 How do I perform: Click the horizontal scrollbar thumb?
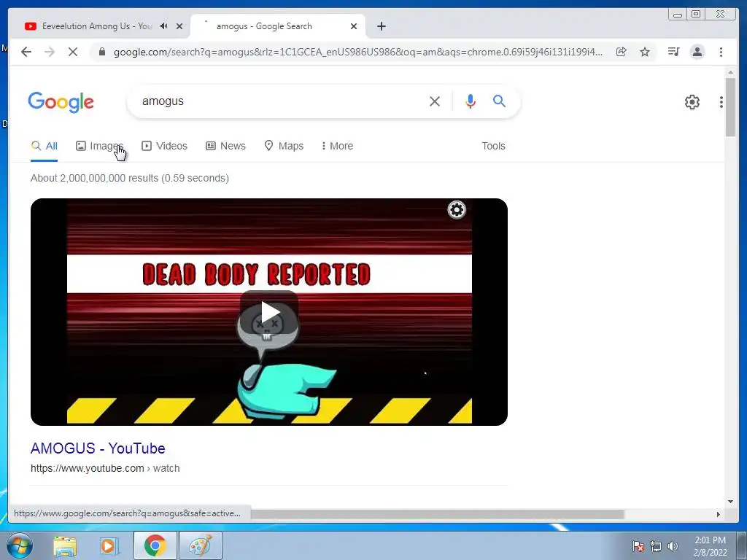(438, 514)
